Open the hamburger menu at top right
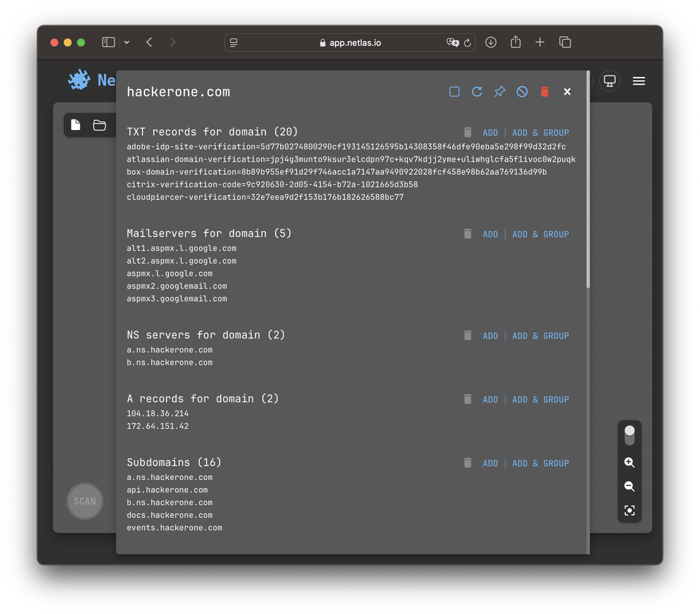Viewport: 700px width, 614px height. click(639, 81)
